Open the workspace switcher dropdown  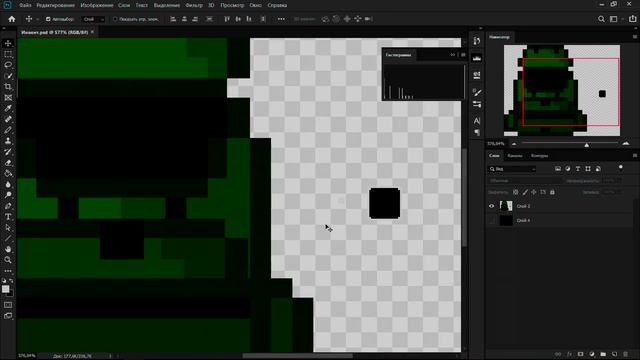[615, 19]
